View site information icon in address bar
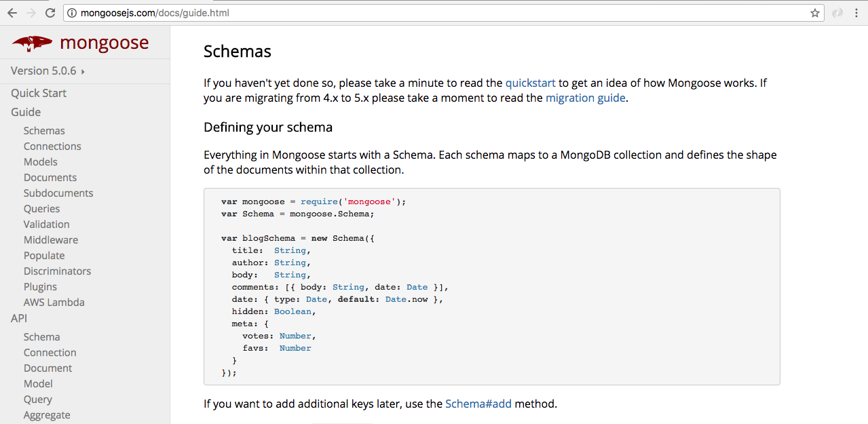The height and width of the screenshot is (424, 868). coord(72,13)
